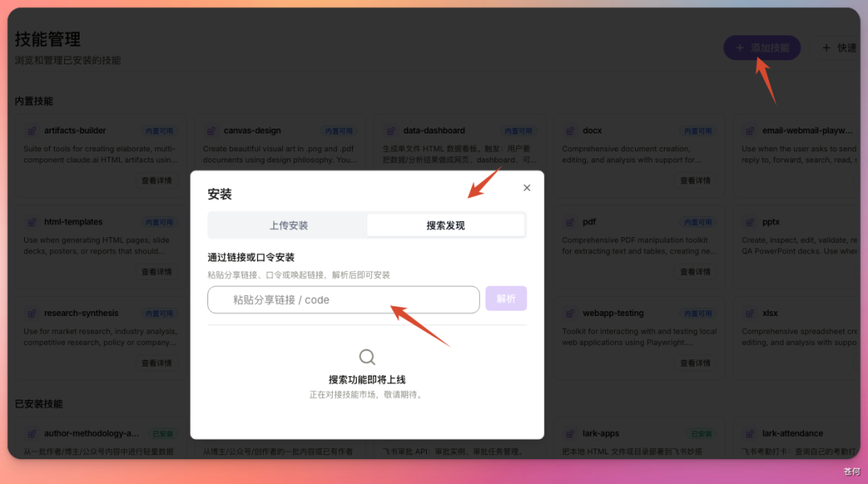Click the 搜索功能即将上线 message
Screen dimensions: 868x484
tap(366, 380)
